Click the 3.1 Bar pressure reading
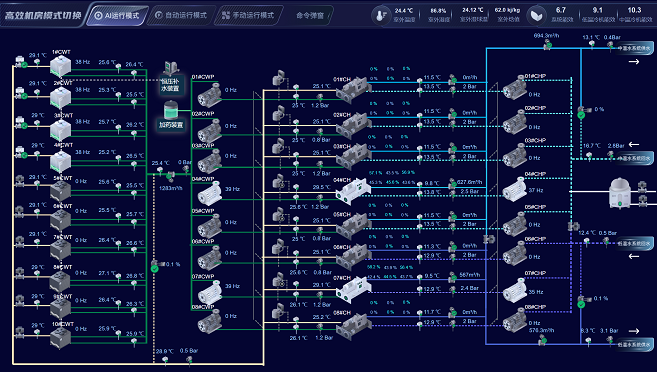 [609, 331]
